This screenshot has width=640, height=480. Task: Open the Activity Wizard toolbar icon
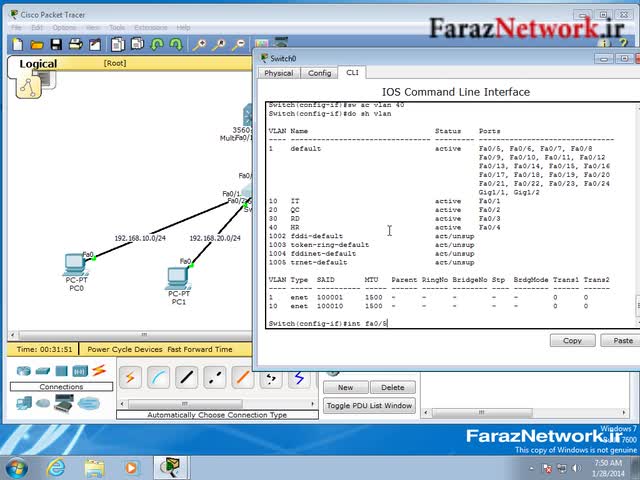[x=95, y=44]
